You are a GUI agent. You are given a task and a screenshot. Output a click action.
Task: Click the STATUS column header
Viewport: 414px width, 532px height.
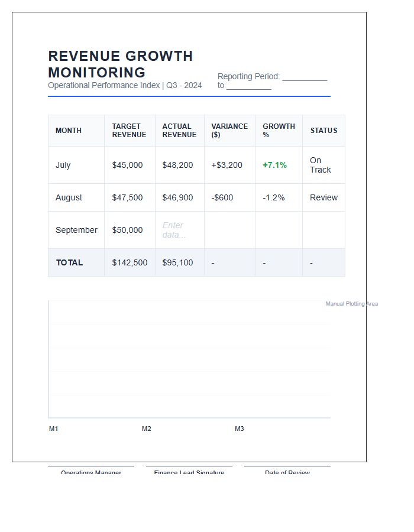324,131
